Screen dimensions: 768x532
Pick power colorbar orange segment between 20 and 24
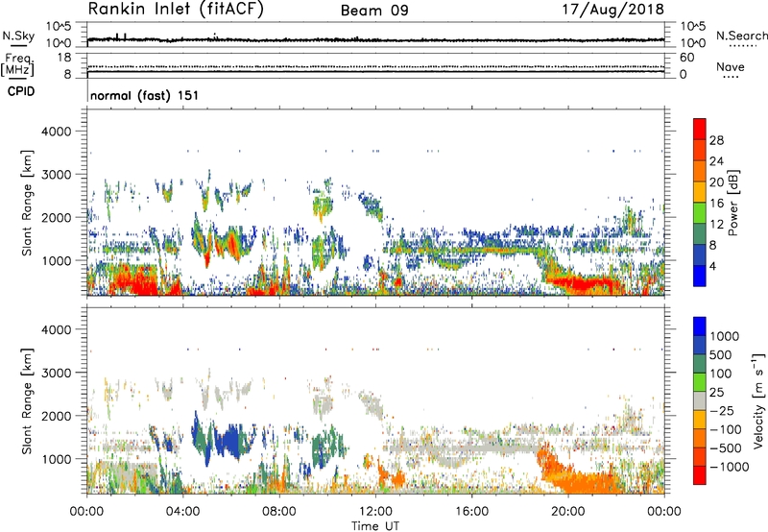point(700,171)
